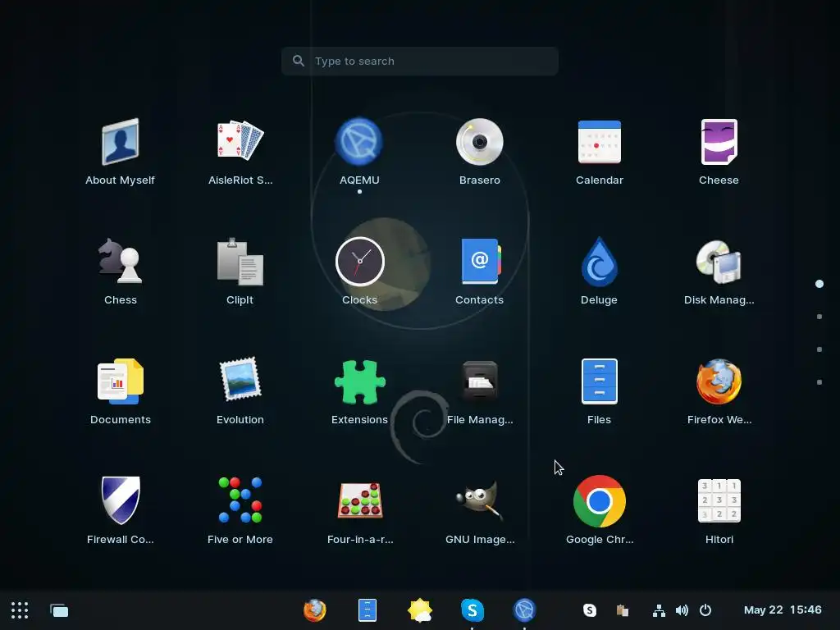This screenshot has height=630, width=840.
Task: Open the power menu icon
Action: [x=705, y=610]
